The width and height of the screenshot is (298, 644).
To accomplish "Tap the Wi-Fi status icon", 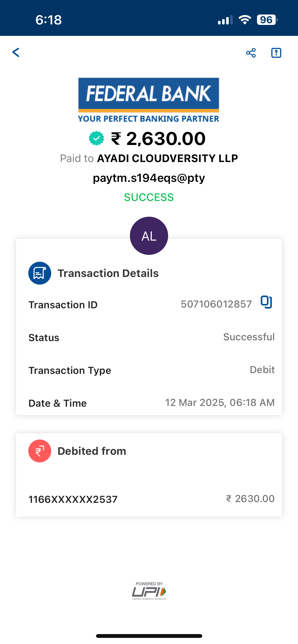I will point(245,20).
